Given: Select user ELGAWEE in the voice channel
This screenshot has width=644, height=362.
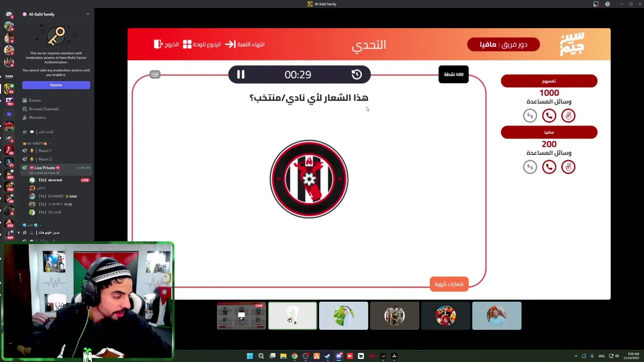Looking at the screenshot, I should [56, 196].
